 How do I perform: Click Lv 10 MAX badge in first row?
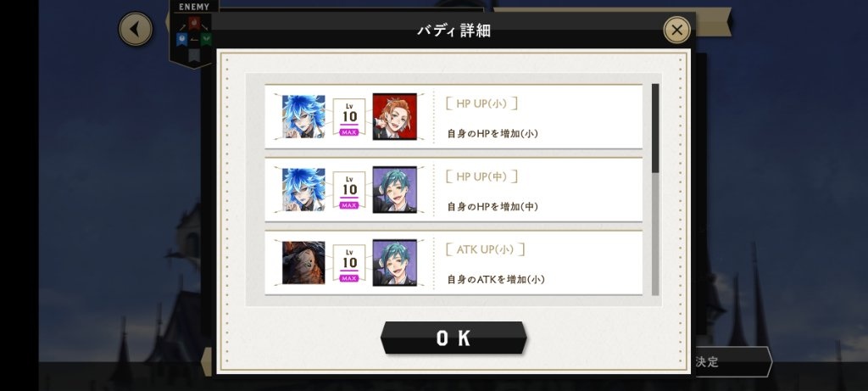pos(348,116)
